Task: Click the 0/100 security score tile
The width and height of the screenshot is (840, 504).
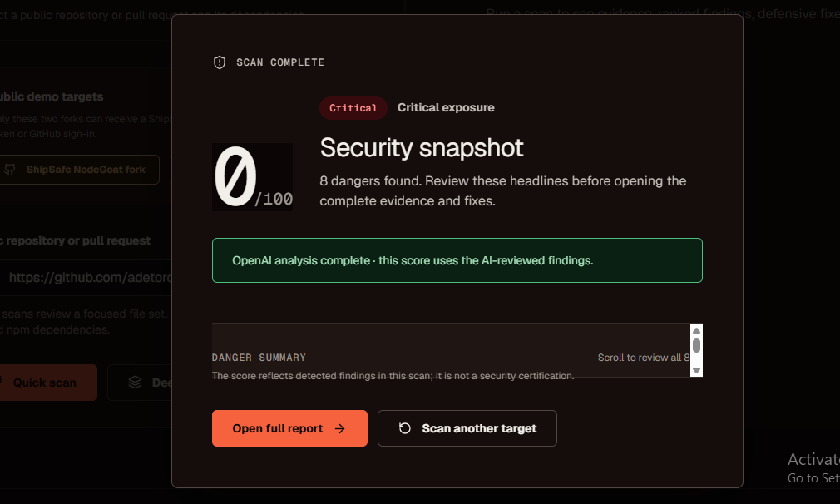Action: 252,177
